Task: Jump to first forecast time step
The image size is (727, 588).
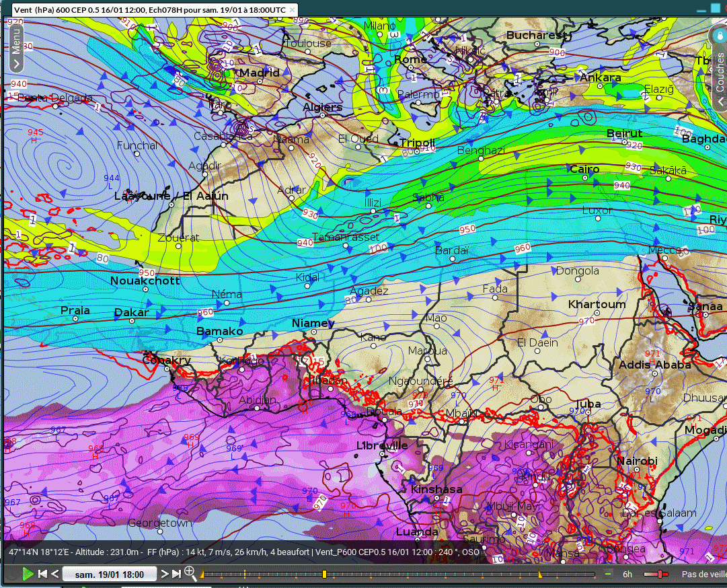Action: coord(42,574)
